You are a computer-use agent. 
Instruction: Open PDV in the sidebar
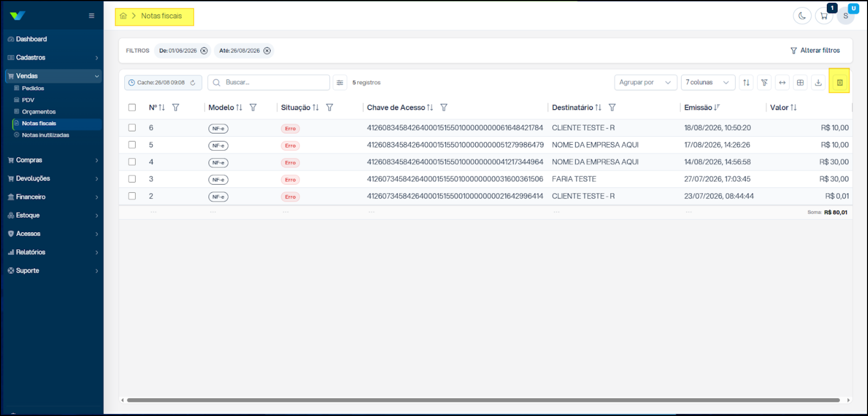28,100
